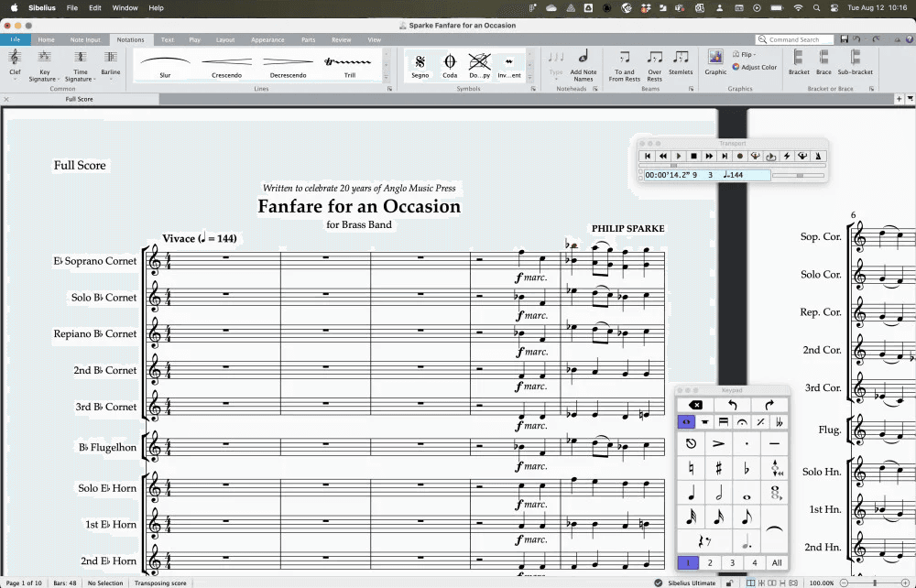The height and width of the screenshot is (588, 916).
Task: Toggle Live Tempo lightning icon in Transport
Action: (786, 156)
